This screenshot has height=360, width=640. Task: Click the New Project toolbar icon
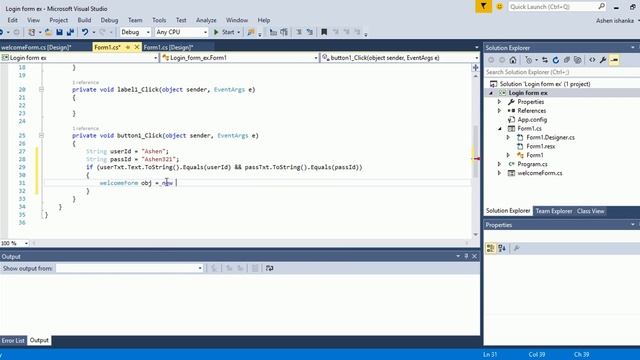pyautogui.click(x=31, y=32)
